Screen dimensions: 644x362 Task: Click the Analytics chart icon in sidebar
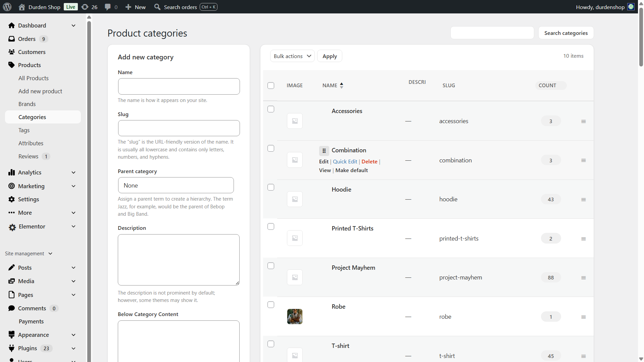click(12, 172)
